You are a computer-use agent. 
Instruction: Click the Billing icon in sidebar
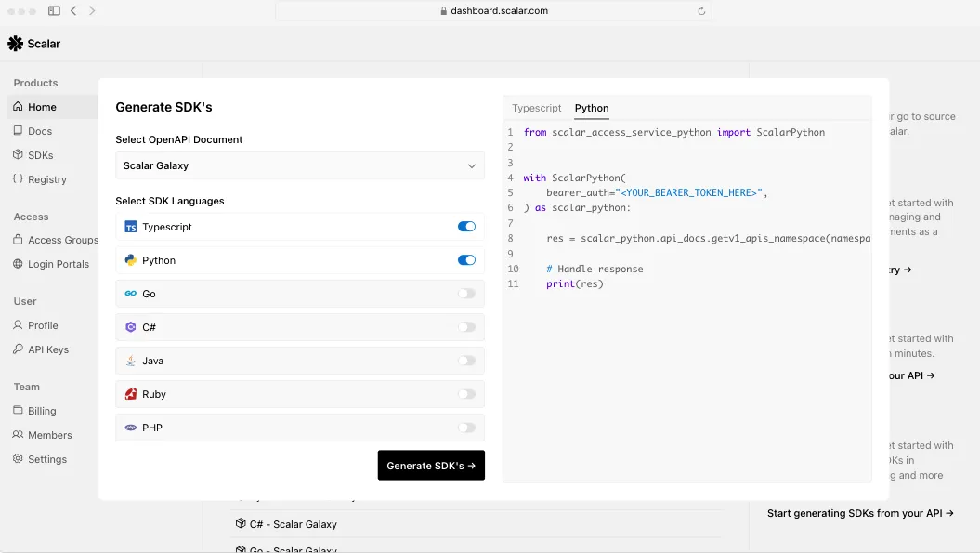point(19,411)
